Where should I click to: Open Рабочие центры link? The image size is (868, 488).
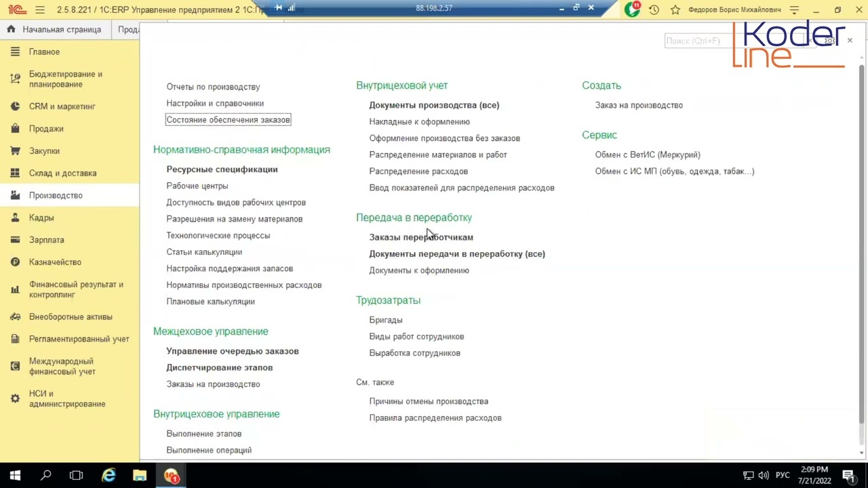[x=197, y=186]
